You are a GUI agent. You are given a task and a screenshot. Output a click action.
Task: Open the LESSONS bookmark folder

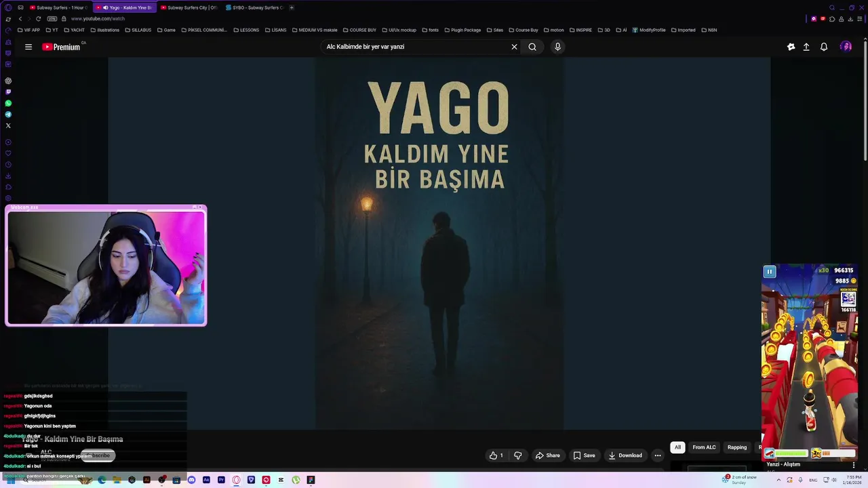[245, 30]
